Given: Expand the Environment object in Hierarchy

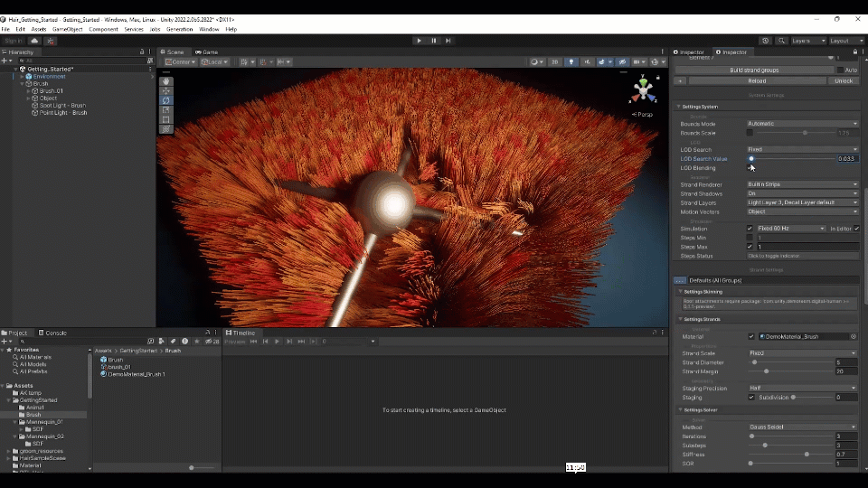Looking at the screenshot, I should 22,77.
